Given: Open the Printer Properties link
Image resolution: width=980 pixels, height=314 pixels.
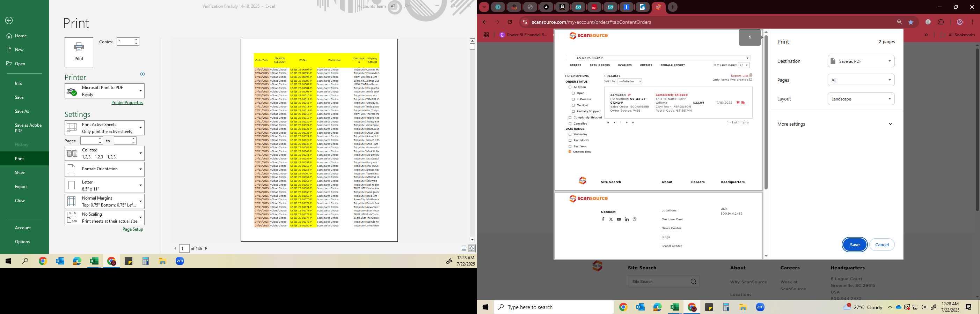Looking at the screenshot, I should (x=127, y=103).
